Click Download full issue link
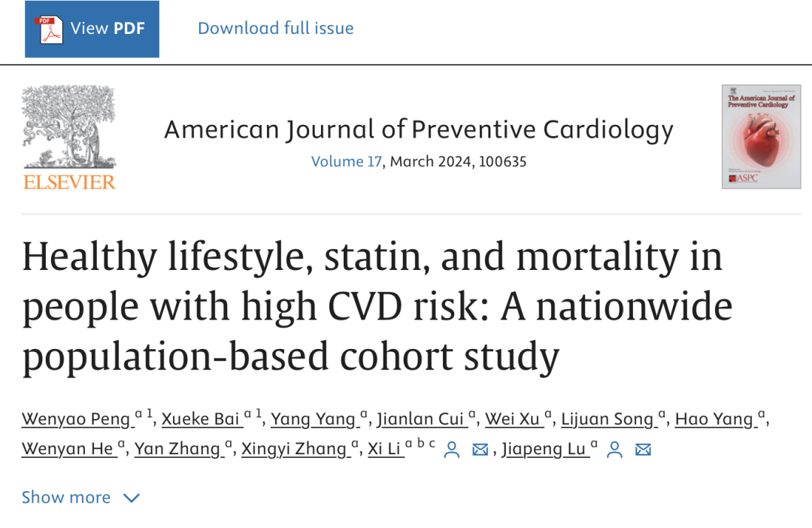Viewport: 812px width, 528px height. (275, 29)
